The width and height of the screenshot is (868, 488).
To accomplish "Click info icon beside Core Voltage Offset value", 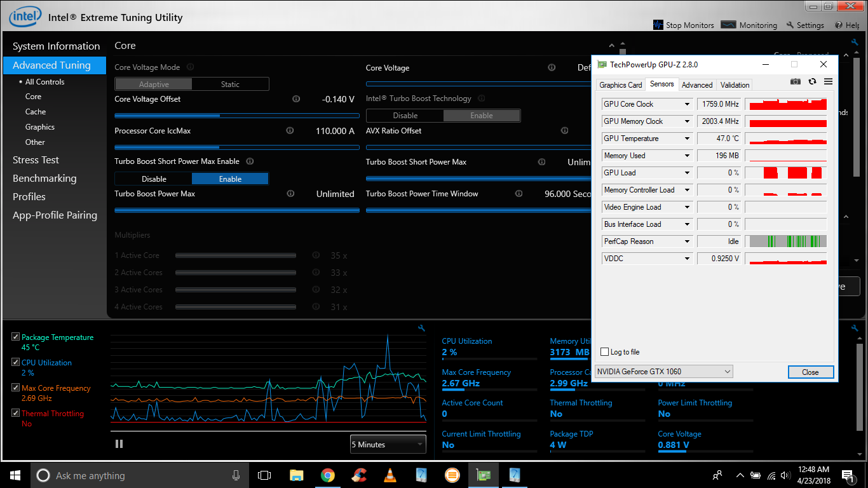I will tap(295, 98).
